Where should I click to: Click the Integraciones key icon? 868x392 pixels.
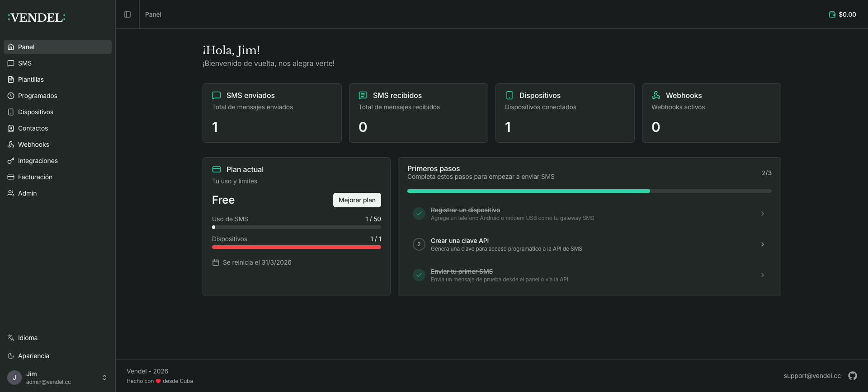[11, 161]
